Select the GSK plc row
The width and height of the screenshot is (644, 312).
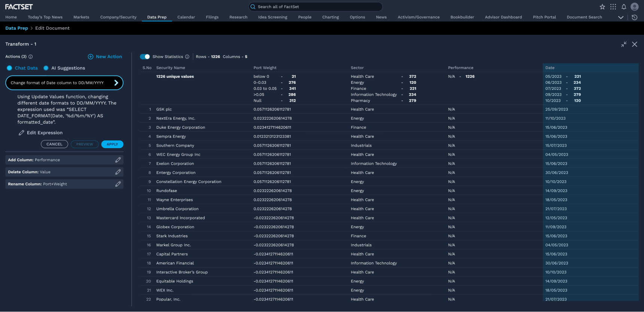click(389, 109)
